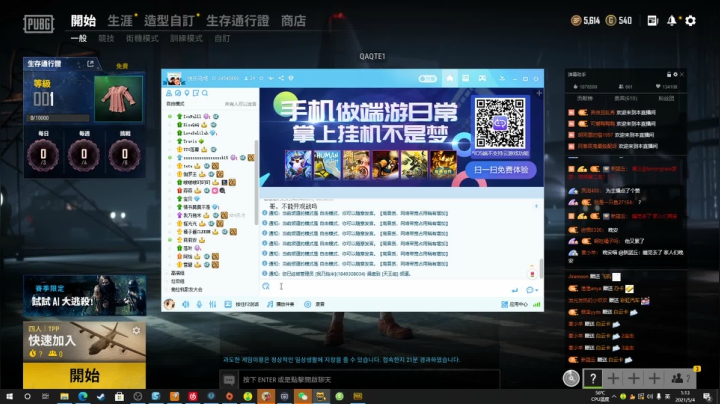The height and width of the screenshot is (404, 720).
Task: Open the 開始 tab
Action: pyautogui.click(x=84, y=21)
